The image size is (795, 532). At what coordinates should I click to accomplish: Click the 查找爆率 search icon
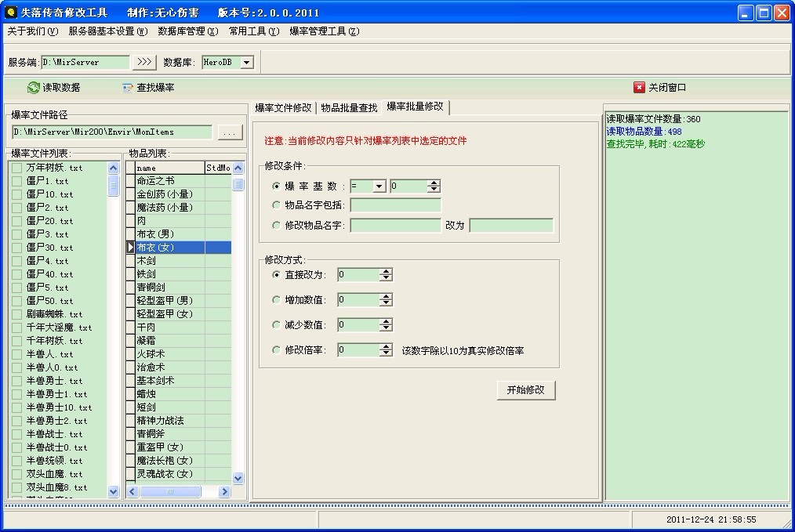tap(128, 88)
